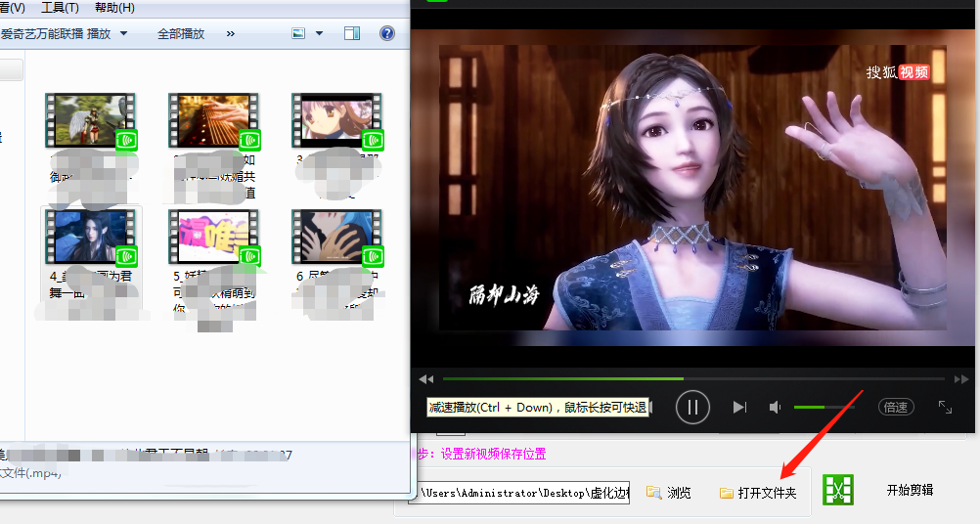980x524 pixels.
Task: Adjust the green volume slider
Action: click(x=824, y=408)
